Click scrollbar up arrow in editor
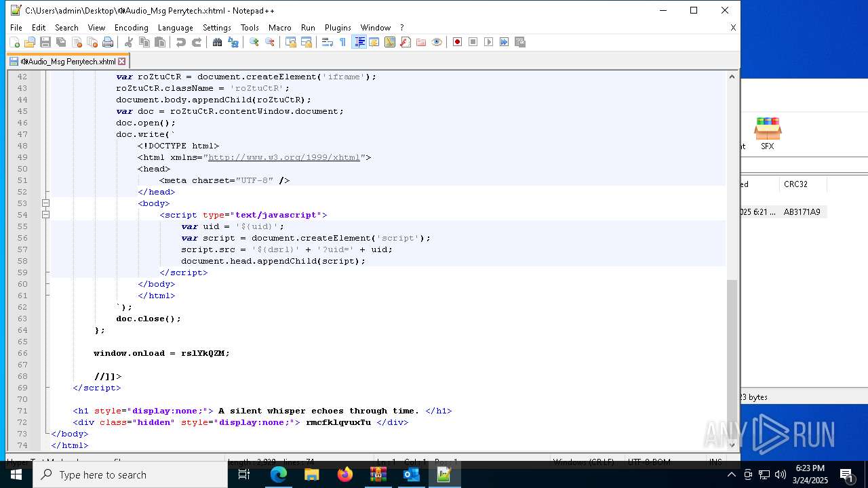Screen dimensions: 868x488 pyautogui.click(x=732, y=77)
